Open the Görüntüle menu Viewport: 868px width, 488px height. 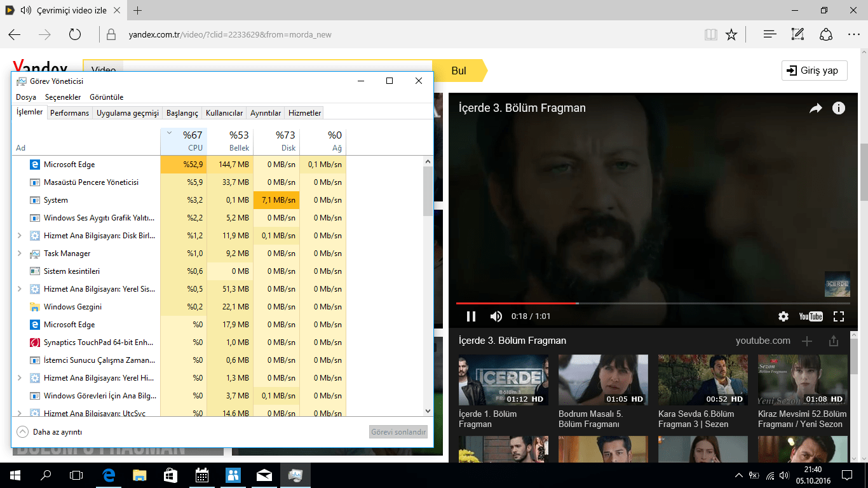coord(107,97)
